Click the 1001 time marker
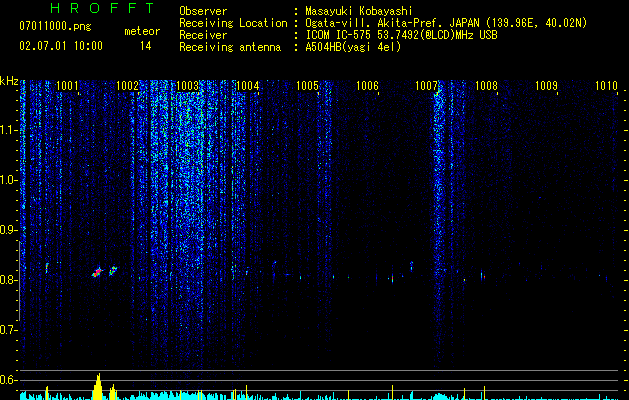This screenshot has height=400, width=629. point(67,86)
